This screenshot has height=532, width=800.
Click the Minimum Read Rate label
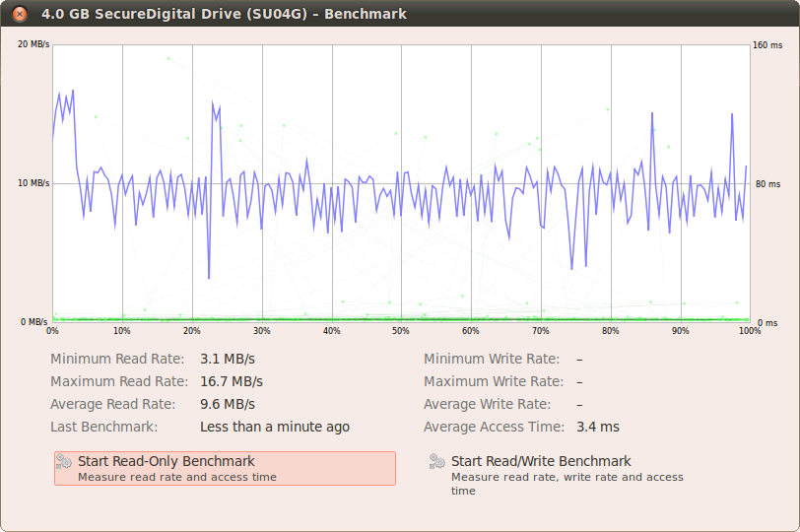117,359
